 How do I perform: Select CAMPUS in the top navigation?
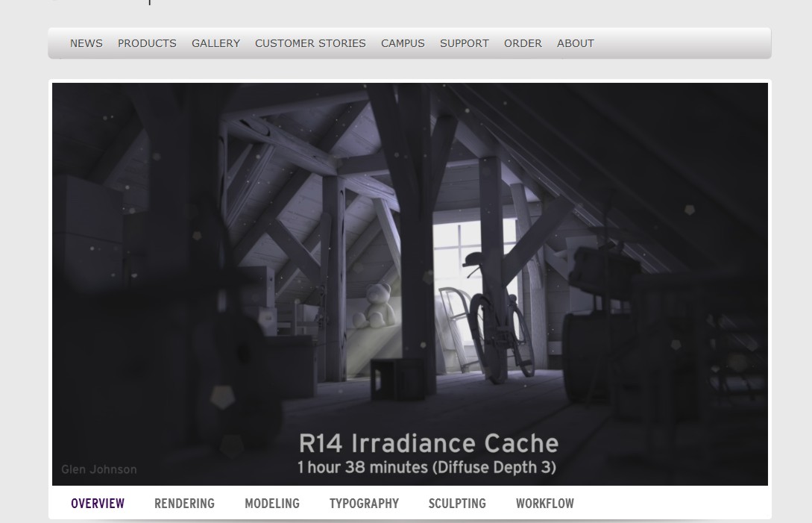pos(403,43)
